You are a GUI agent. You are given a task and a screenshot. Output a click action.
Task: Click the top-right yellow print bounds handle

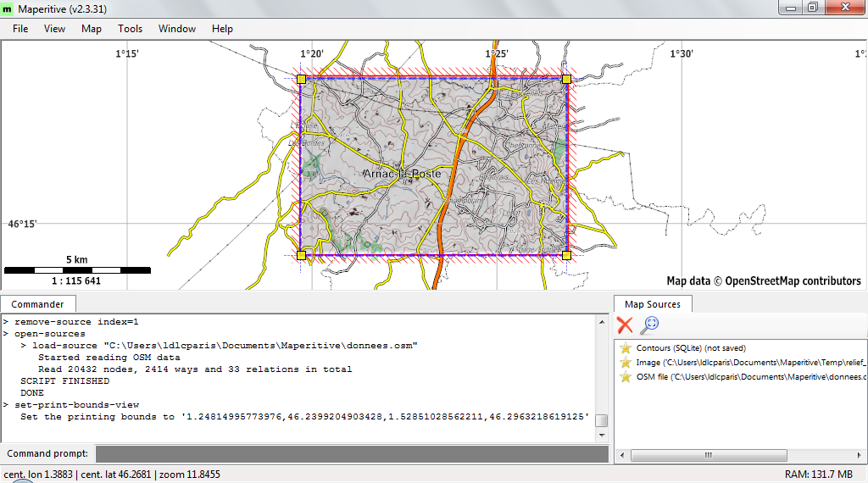pos(566,79)
